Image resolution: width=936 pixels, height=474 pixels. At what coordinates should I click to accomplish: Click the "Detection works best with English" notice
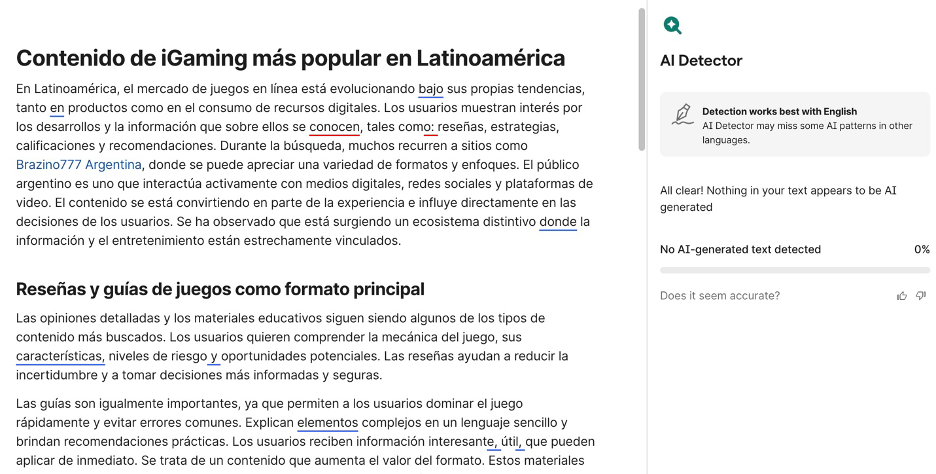coord(779,112)
